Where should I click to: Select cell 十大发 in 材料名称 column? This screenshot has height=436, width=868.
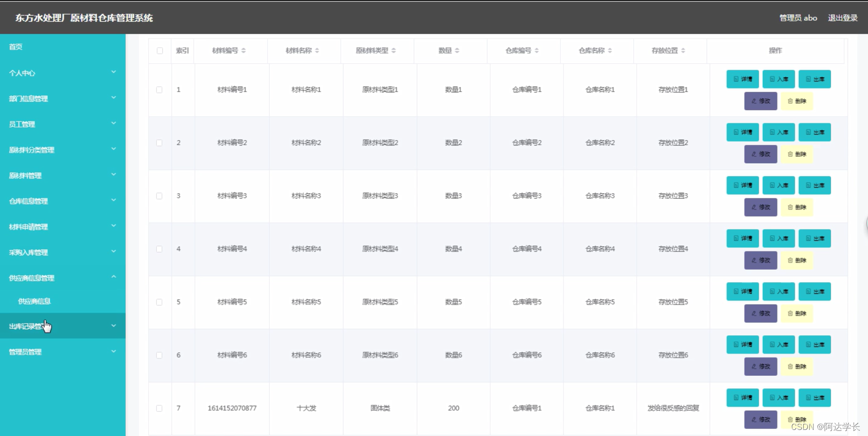[307, 408]
